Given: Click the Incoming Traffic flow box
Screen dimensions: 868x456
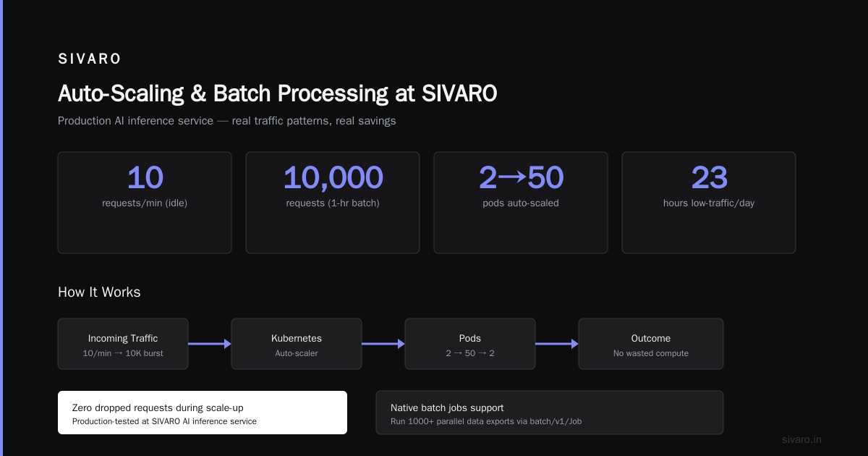Looking at the screenshot, I should coord(123,344).
